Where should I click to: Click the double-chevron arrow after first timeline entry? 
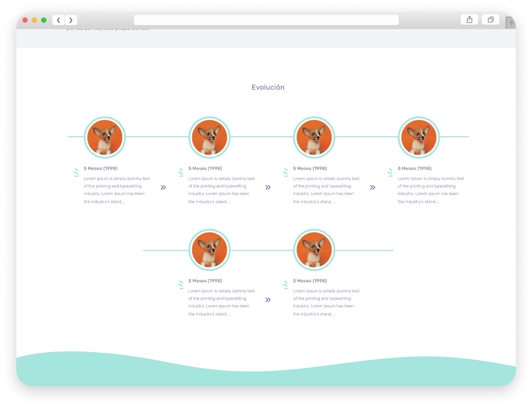pos(163,187)
